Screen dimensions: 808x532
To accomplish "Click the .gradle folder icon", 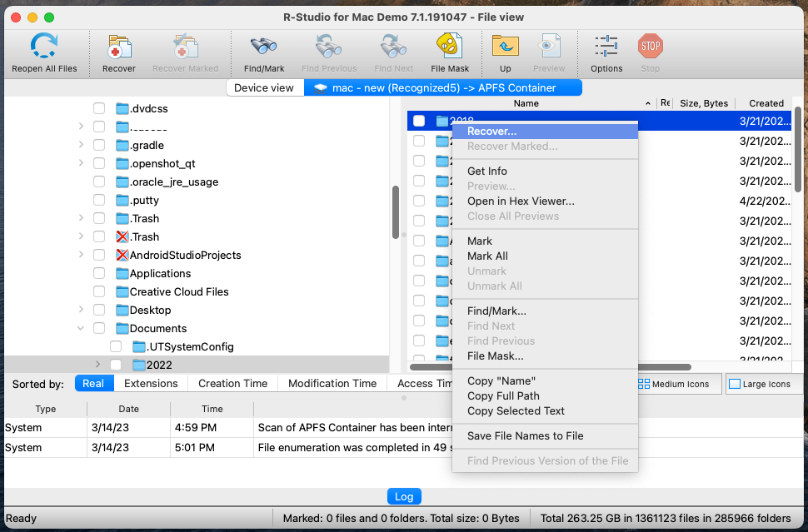I will pos(122,145).
